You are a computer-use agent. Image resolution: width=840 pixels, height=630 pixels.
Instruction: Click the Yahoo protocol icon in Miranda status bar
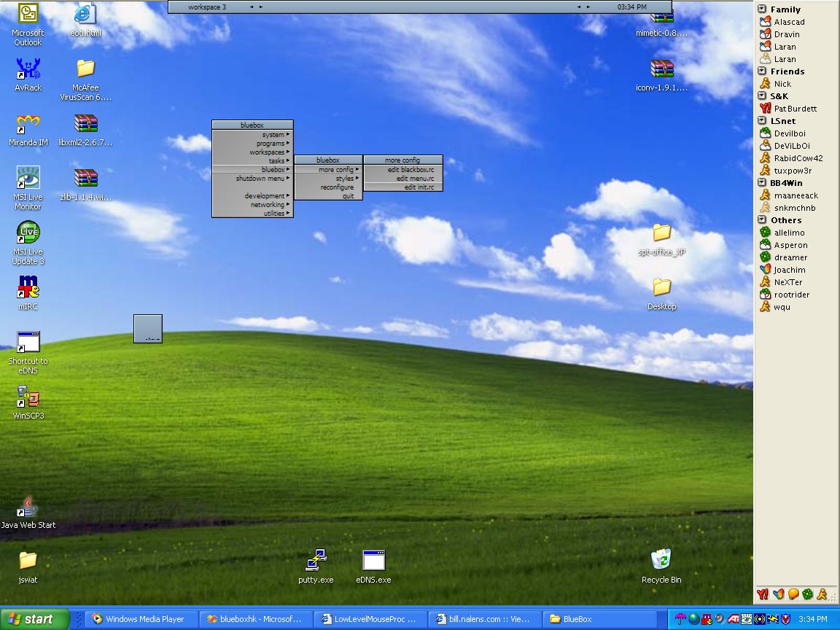point(763,594)
